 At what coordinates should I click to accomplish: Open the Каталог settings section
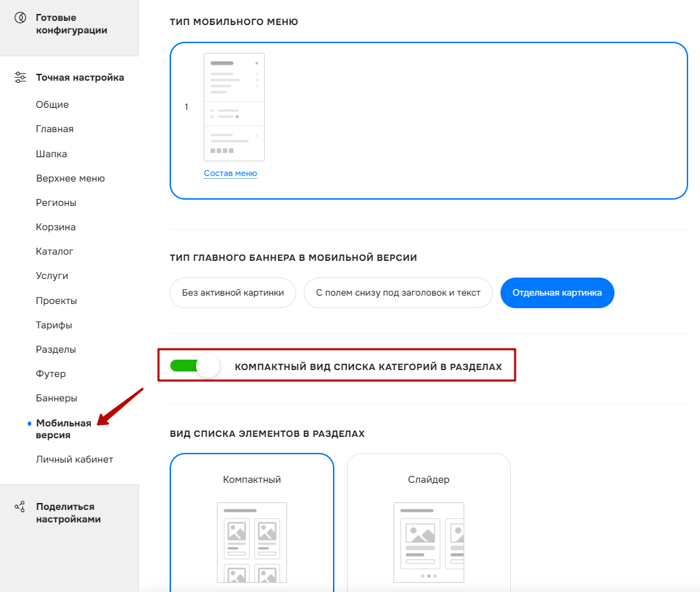tap(54, 251)
